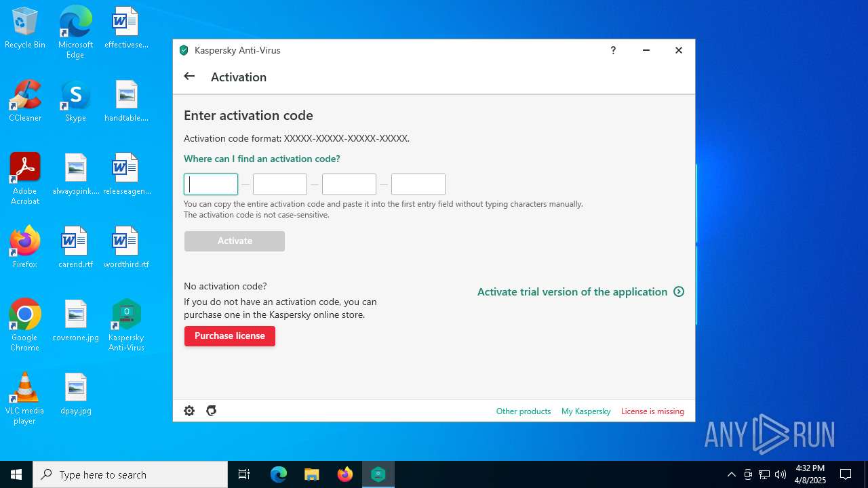Open the Windows Start menu
The height and width of the screenshot is (488, 868).
(x=16, y=474)
